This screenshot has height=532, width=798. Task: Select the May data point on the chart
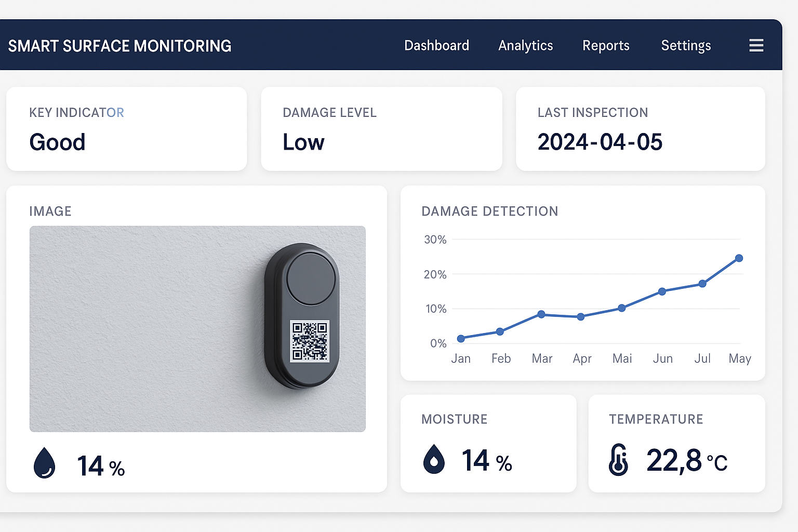pyautogui.click(x=739, y=258)
